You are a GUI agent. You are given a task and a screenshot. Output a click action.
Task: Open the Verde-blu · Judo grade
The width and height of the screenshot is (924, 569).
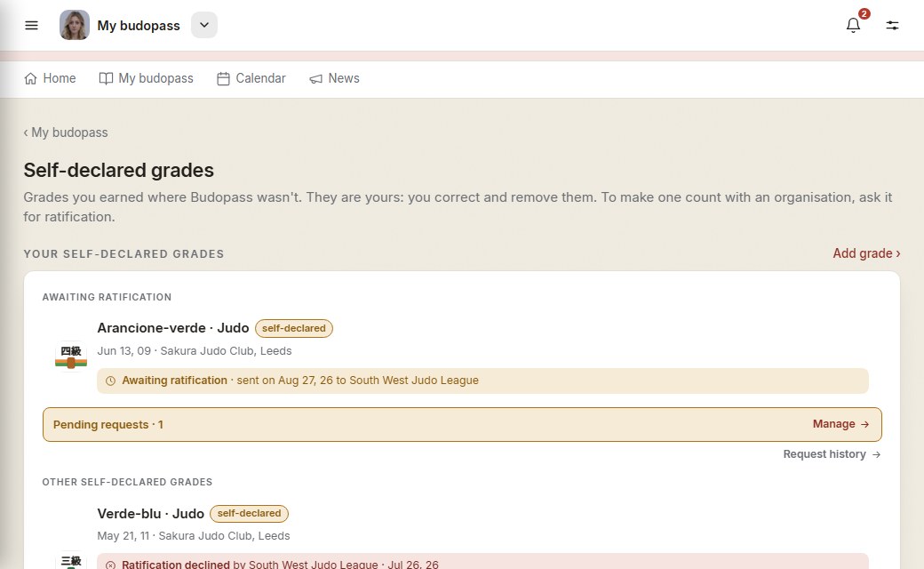point(151,514)
